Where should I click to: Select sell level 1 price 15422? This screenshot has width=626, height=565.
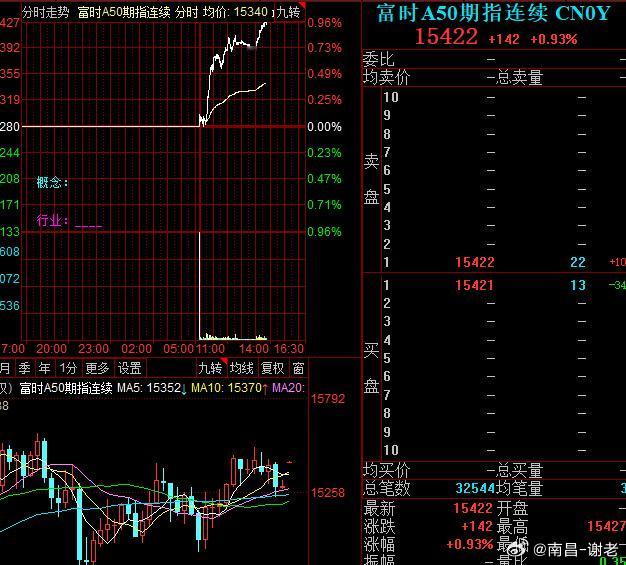[475, 262]
